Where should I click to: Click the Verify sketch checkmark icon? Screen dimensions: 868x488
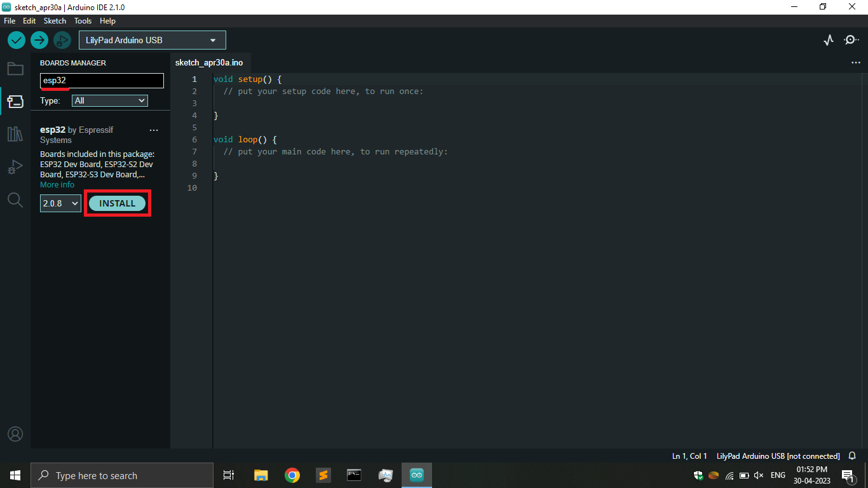click(x=16, y=39)
